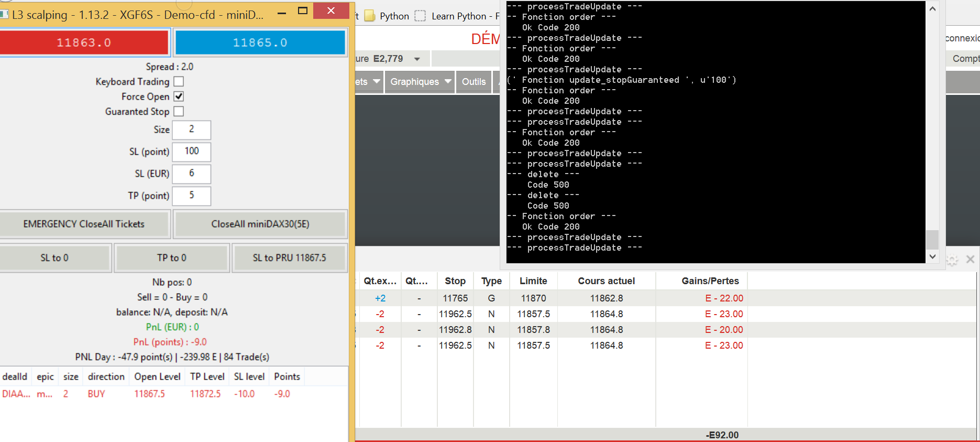Tick the Guaranteed Stop checkbox

(179, 112)
